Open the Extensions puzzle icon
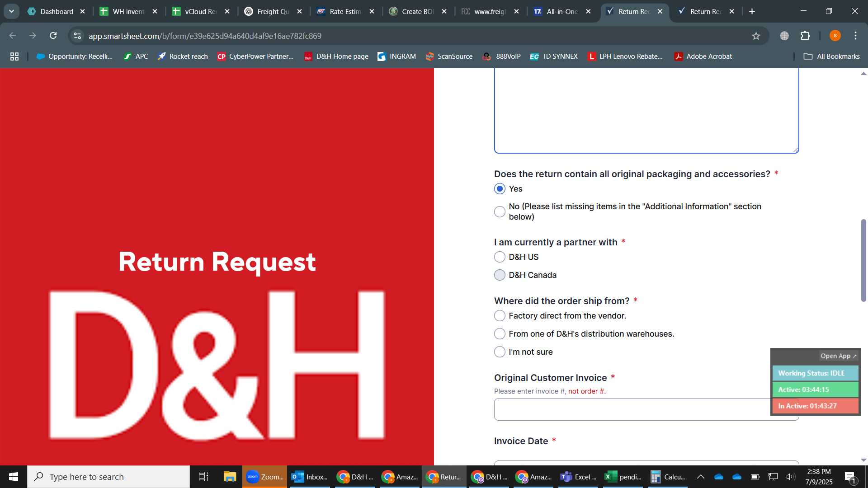Viewport: 868px width, 488px height. (x=805, y=36)
